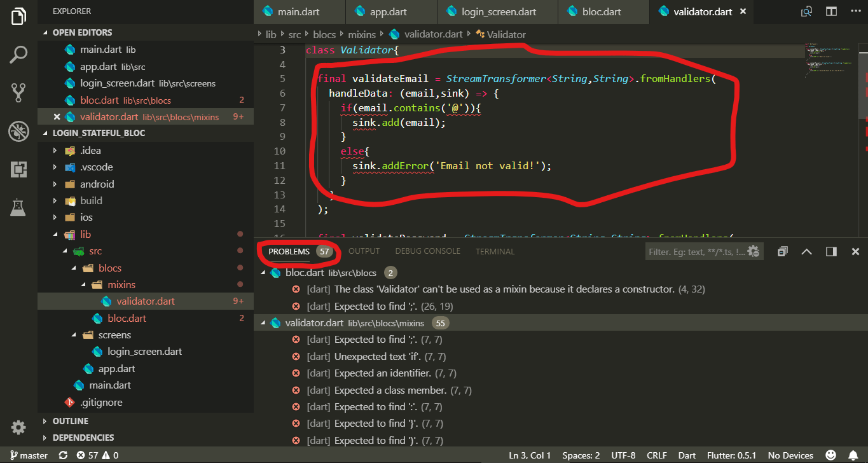868x463 pixels.
Task: Switch to the TERMINAL panel tab
Action: [495, 251]
